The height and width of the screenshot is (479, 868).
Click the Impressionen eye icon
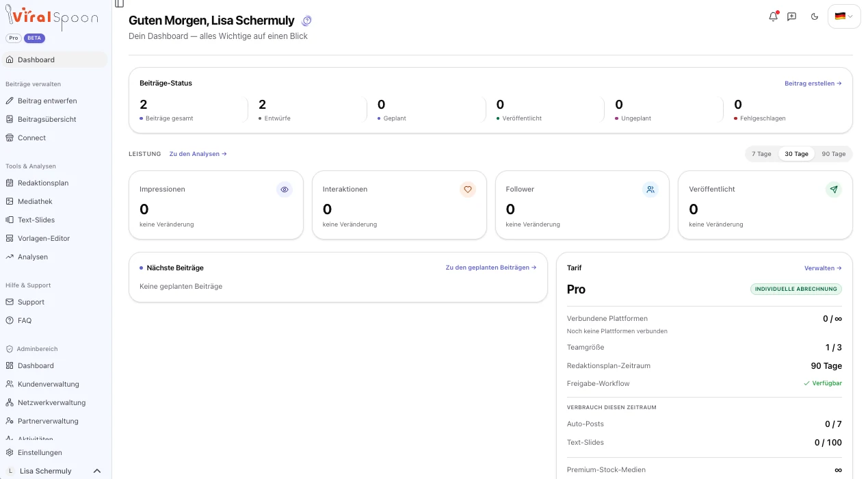285,190
